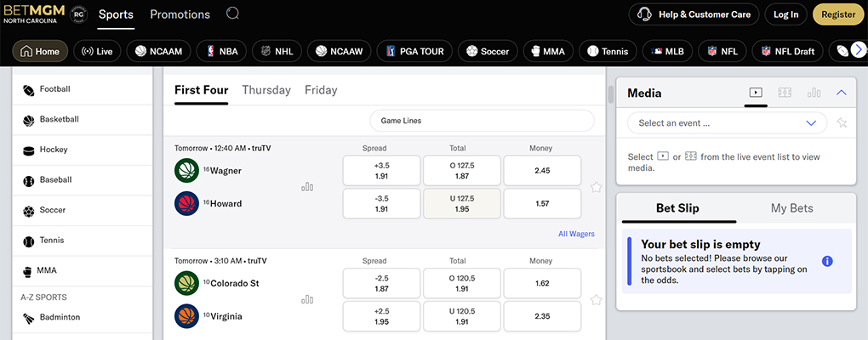This screenshot has width=868, height=340.
Task: Click Wagner team logo
Action: pos(186,170)
